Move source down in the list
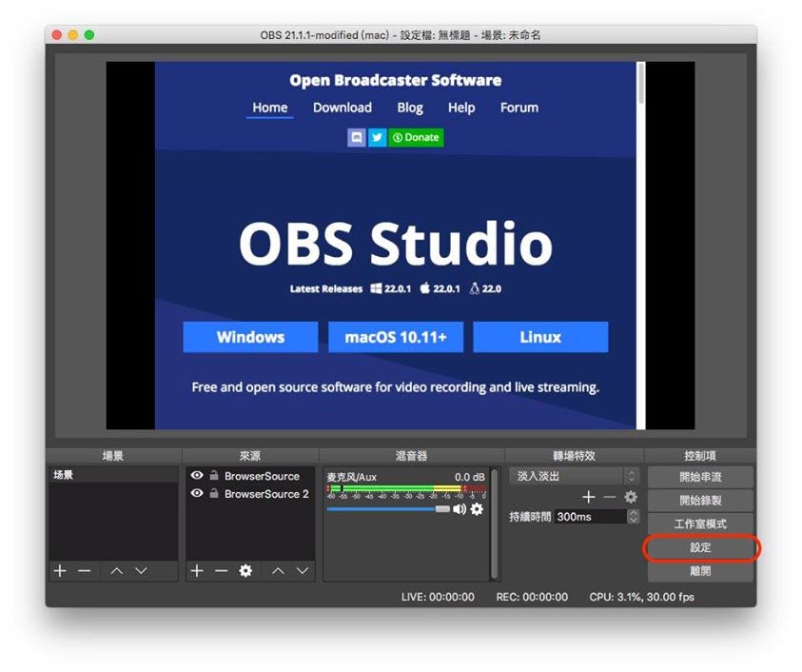Image resolution: width=802 pixels, height=672 pixels. click(303, 571)
